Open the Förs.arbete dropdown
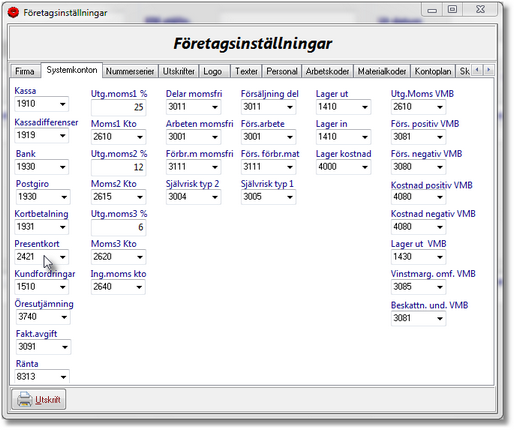The height and width of the screenshot is (430, 514). 290,137
